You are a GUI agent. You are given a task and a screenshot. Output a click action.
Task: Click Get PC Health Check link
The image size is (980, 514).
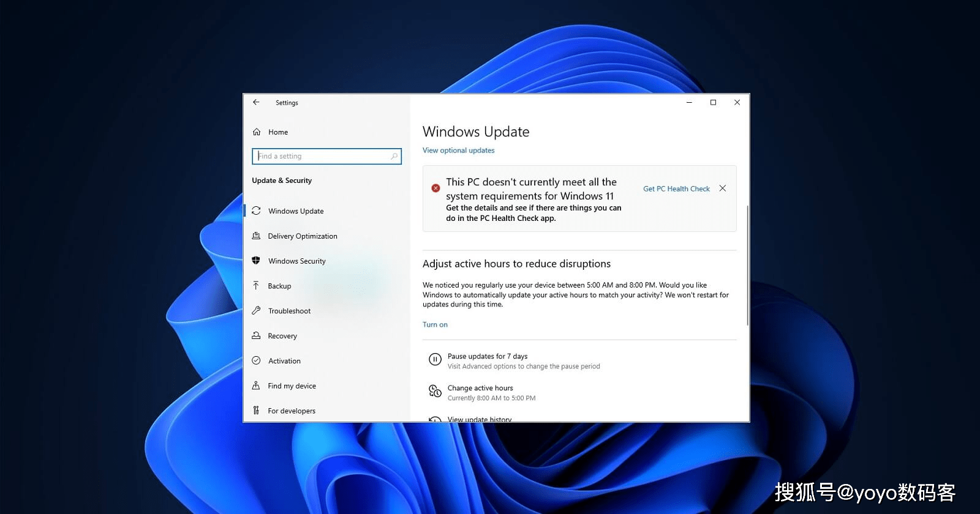676,189
